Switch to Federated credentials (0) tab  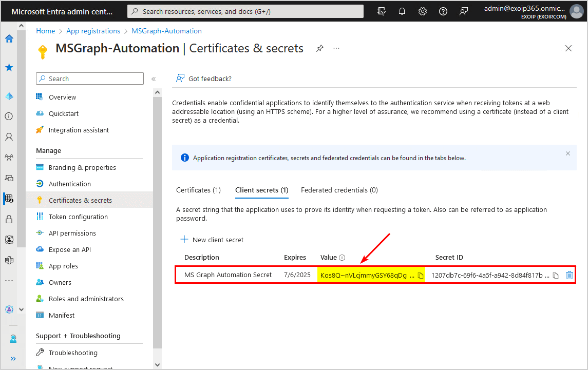coord(339,190)
